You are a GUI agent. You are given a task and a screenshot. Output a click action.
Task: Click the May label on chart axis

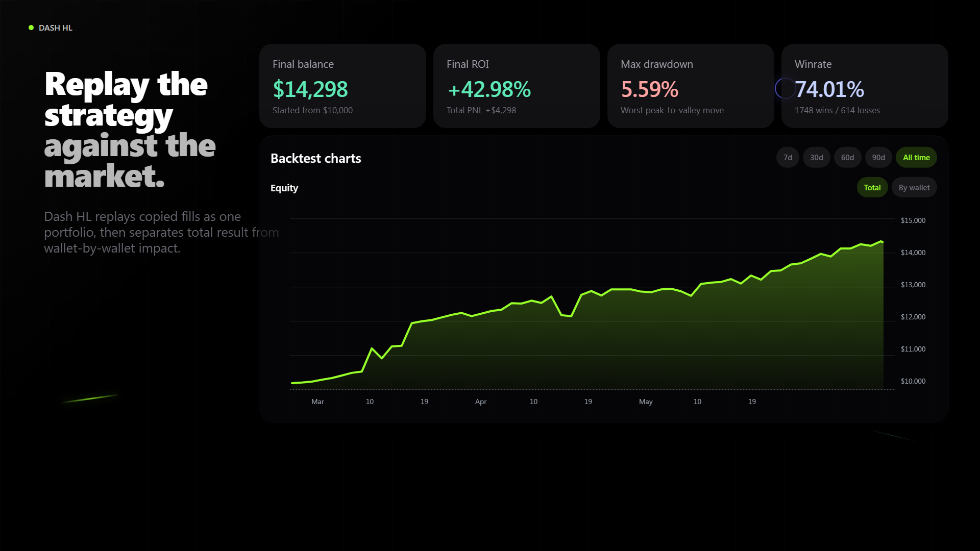click(x=646, y=402)
